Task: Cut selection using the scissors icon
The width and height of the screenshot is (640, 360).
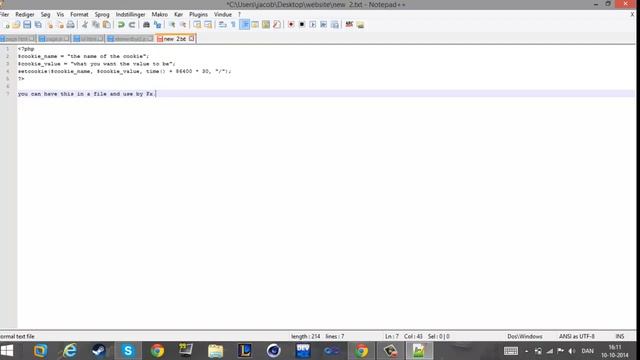Action: point(85,25)
